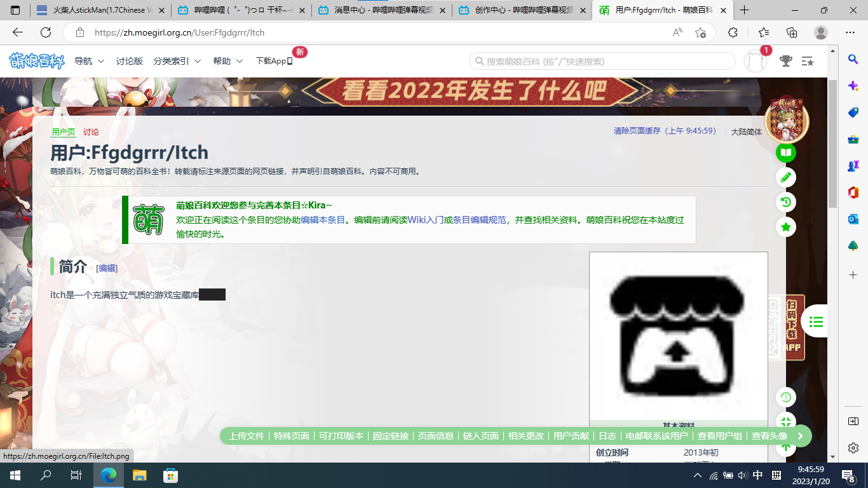The width and height of the screenshot is (868, 488).
Task: Open the table of contents list icon
Action: [x=817, y=322]
